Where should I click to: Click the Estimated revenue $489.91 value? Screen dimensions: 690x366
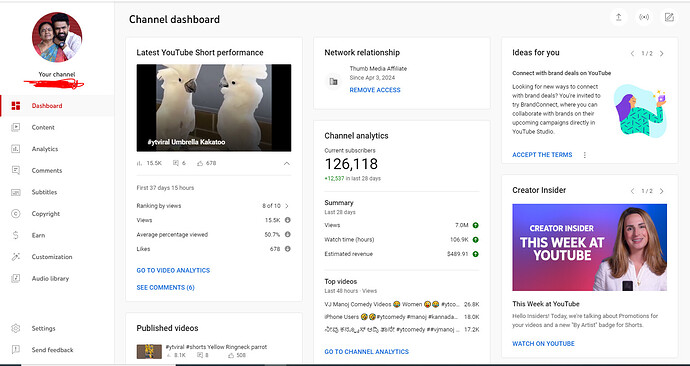[x=458, y=254]
